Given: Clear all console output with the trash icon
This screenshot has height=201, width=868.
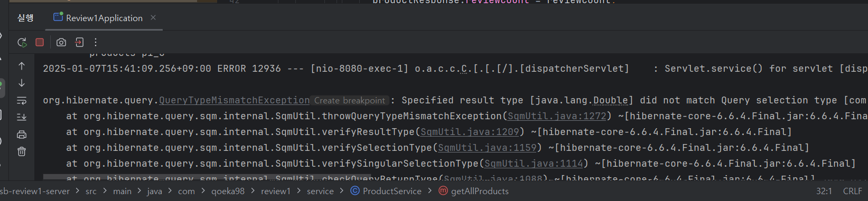Looking at the screenshot, I should coord(22,151).
